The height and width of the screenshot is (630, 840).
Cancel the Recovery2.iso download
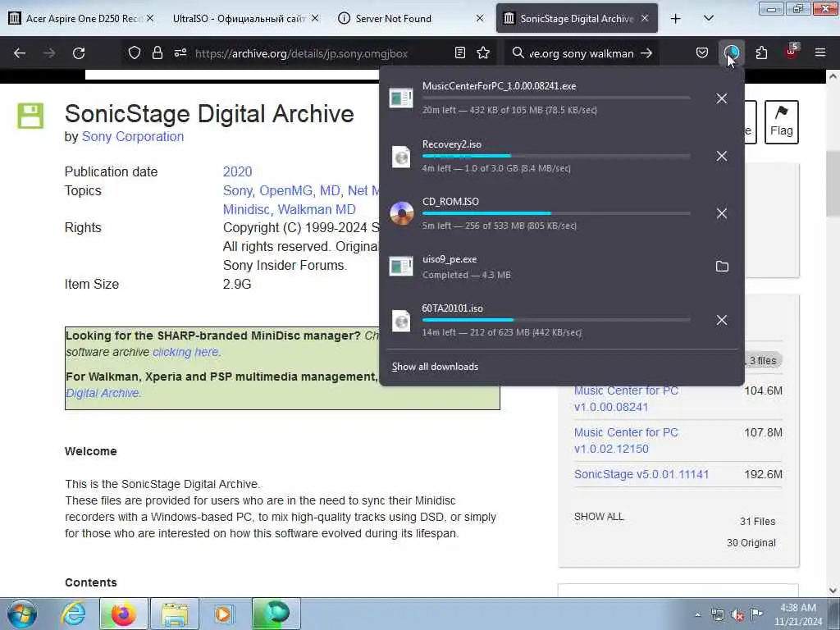coord(722,156)
